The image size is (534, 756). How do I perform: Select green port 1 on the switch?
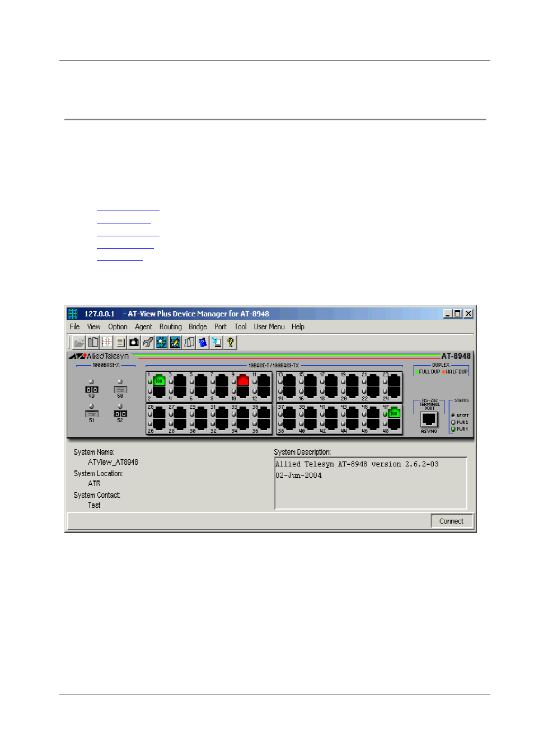159,381
